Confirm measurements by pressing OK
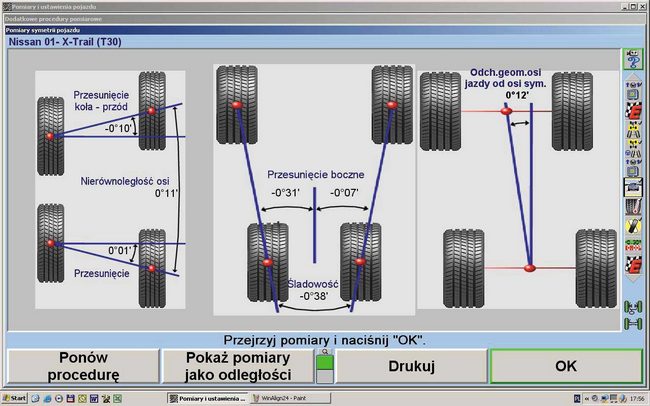This screenshot has height=406, width=650. coord(565,367)
